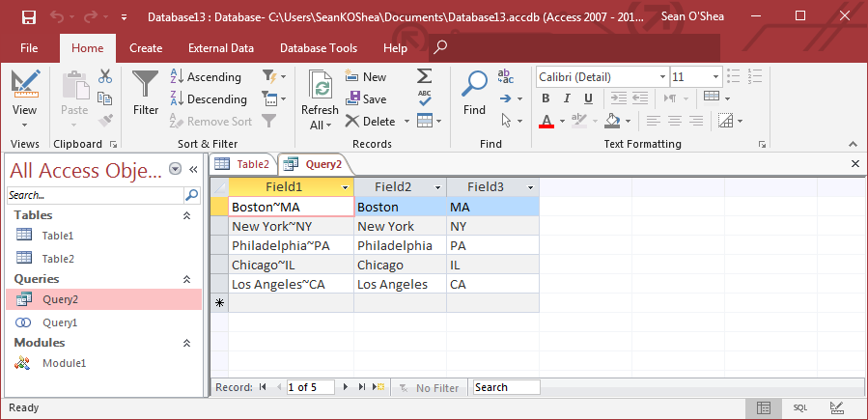
Task: Open the Help tab
Action: (x=395, y=48)
